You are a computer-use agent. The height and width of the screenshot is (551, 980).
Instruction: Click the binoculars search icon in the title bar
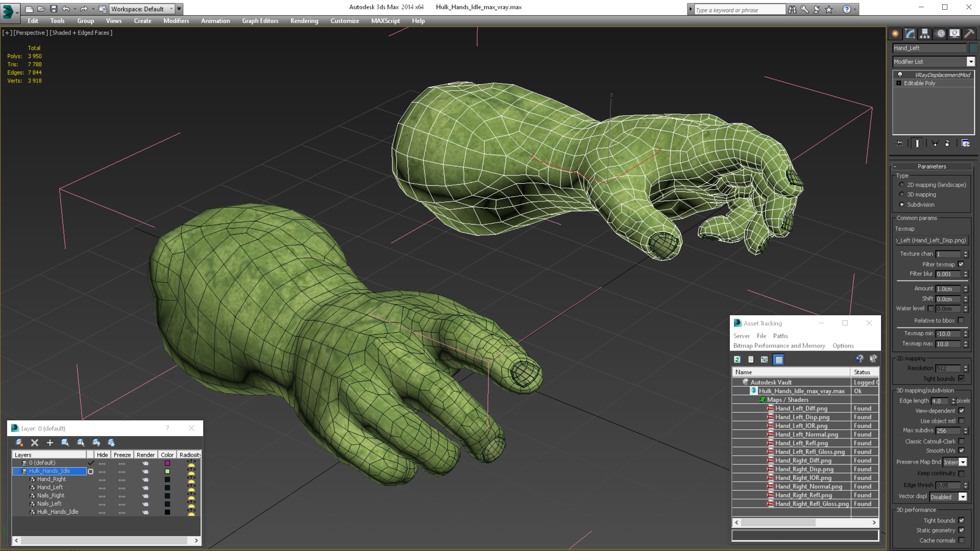coord(792,10)
